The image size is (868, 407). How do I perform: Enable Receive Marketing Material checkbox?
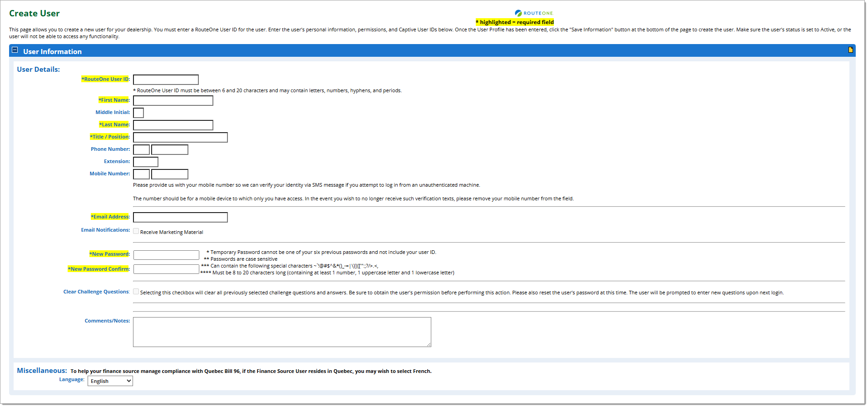pos(136,231)
